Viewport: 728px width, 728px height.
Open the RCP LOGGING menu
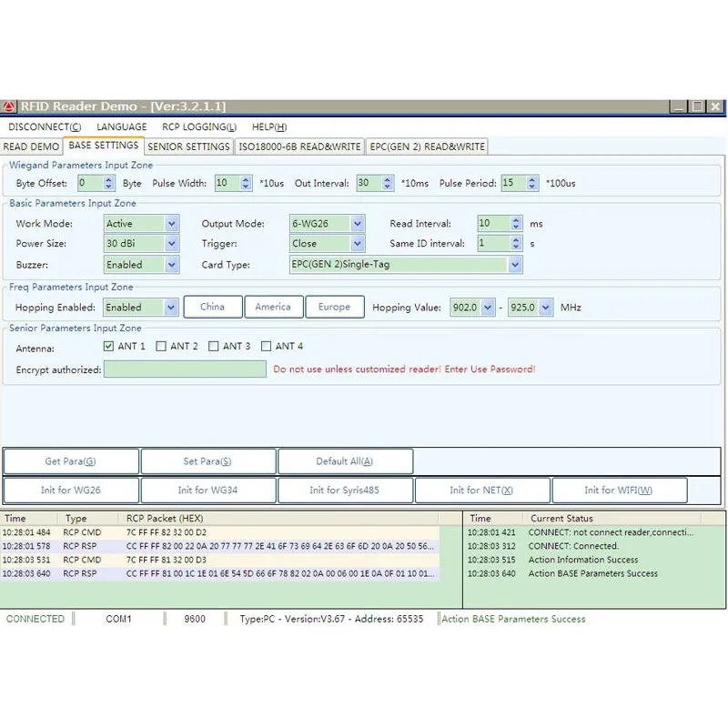(198, 127)
